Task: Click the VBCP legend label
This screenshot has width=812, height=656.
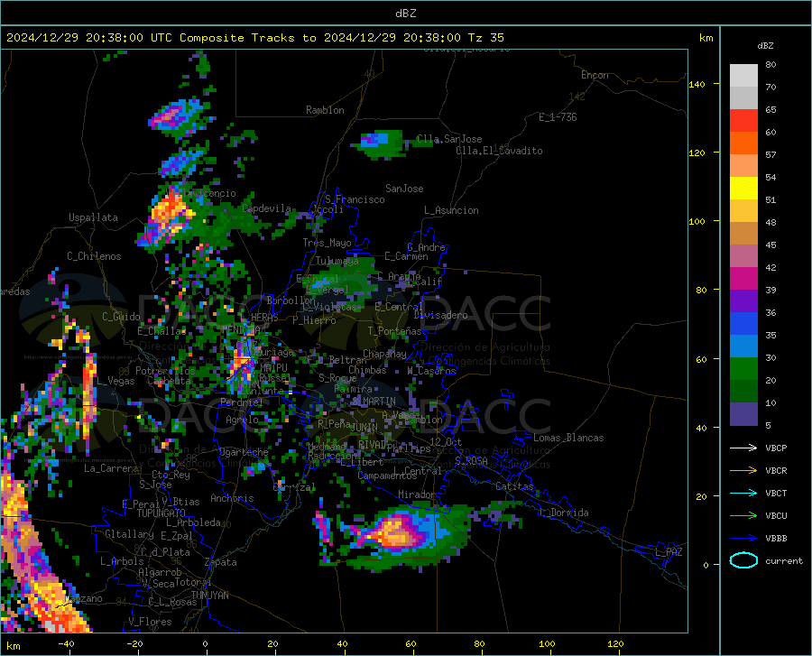Action: point(776,448)
